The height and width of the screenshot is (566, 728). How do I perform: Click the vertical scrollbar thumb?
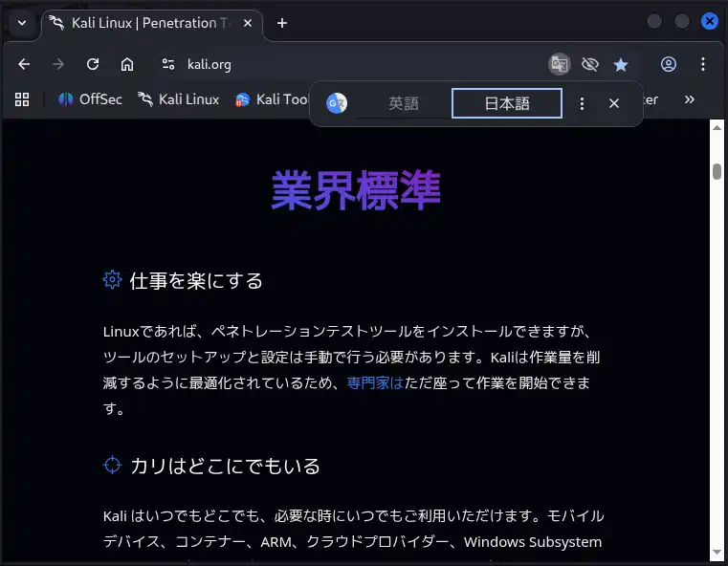point(717,171)
